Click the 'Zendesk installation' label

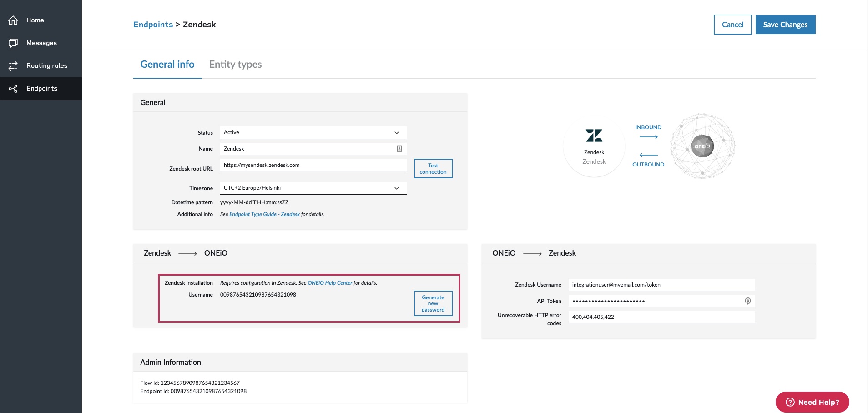pos(189,283)
